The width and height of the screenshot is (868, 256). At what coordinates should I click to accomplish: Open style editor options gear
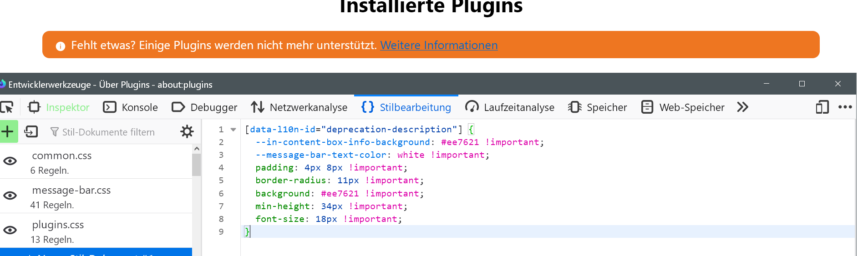pyautogui.click(x=187, y=132)
